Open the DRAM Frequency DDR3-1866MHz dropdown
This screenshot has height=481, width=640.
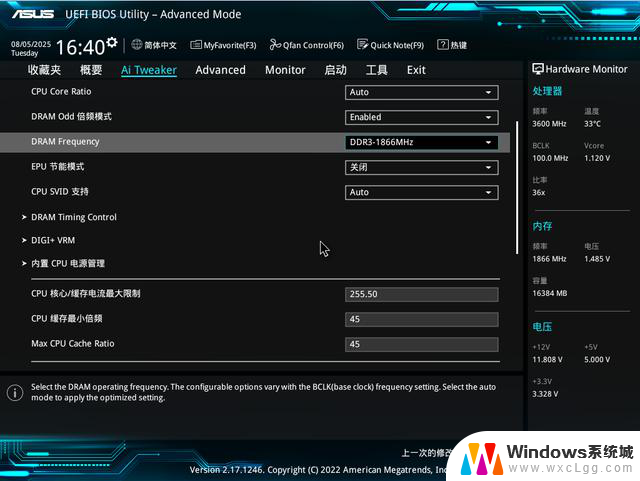422,142
